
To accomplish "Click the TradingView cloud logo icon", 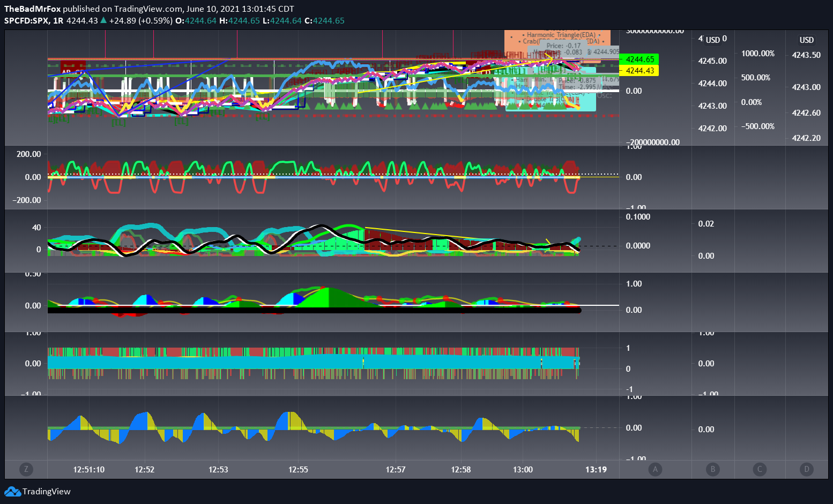I will tap(12, 492).
